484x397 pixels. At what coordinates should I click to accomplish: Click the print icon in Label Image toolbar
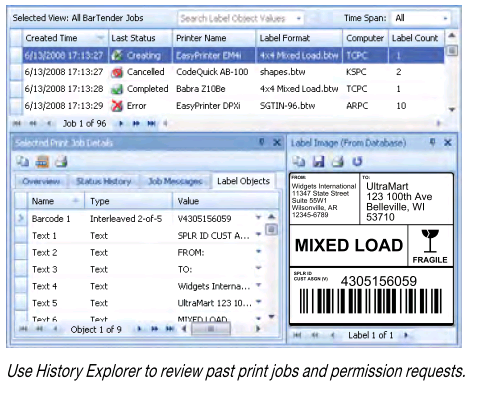(x=338, y=162)
